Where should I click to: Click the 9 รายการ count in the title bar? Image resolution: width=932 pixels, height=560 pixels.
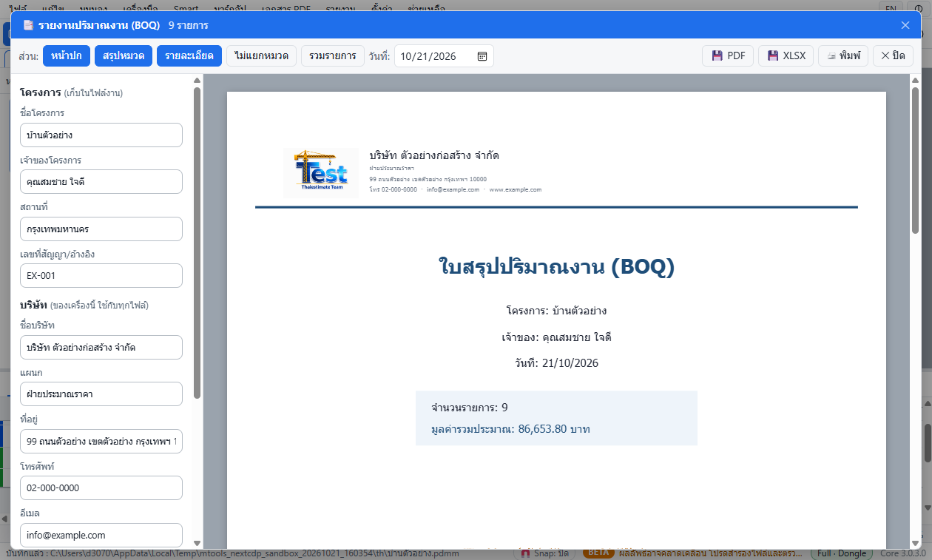point(188,25)
